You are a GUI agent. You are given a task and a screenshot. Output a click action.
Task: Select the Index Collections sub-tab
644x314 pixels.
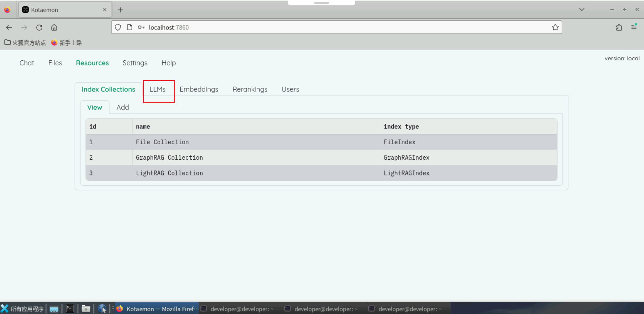109,89
